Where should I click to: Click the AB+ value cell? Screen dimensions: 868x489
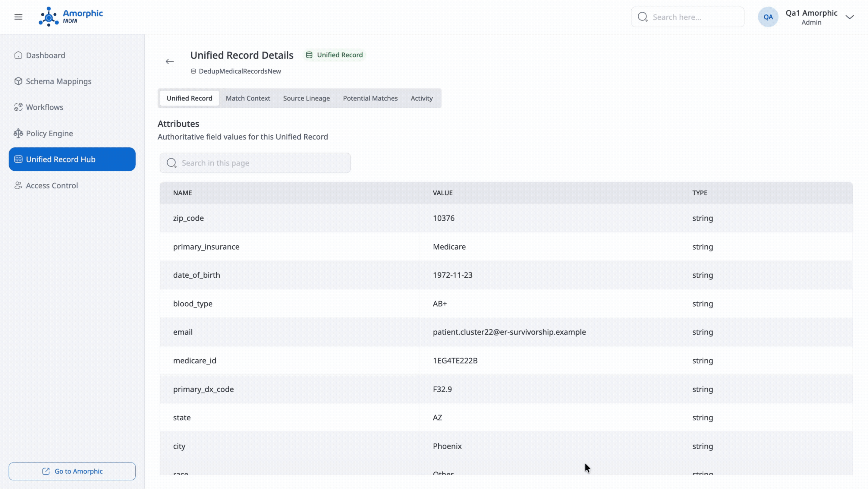[x=440, y=304]
